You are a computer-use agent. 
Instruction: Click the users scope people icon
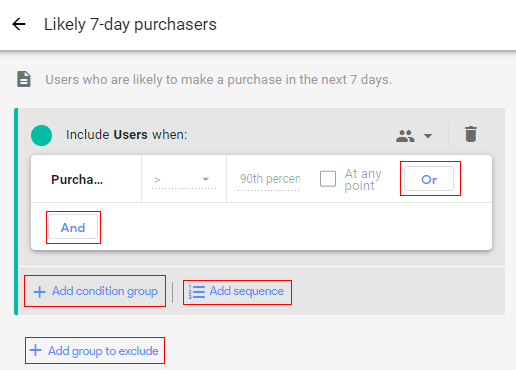pos(405,136)
